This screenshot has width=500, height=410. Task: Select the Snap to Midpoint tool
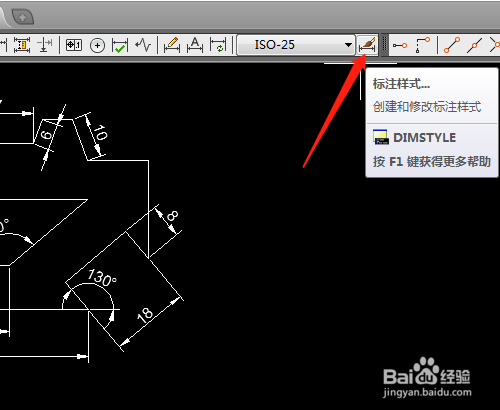(475, 45)
